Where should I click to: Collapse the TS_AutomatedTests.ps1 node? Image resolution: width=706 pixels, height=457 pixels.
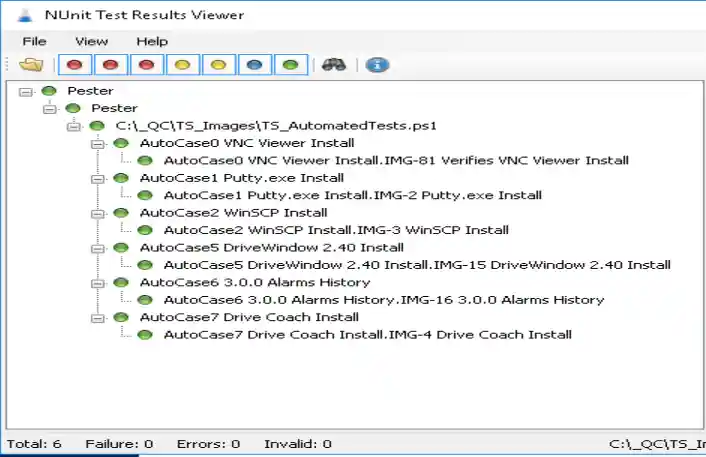(74, 127)
